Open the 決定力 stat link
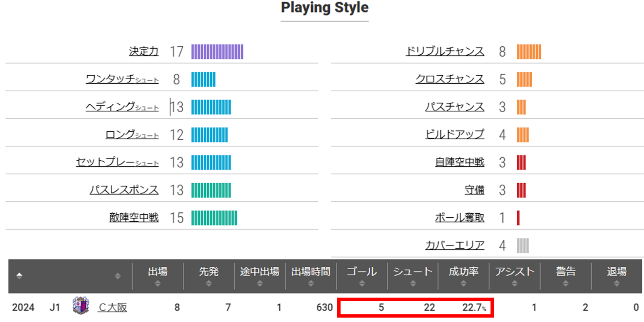Viewport: 644px width, 322px height. [x=144, y=52]
